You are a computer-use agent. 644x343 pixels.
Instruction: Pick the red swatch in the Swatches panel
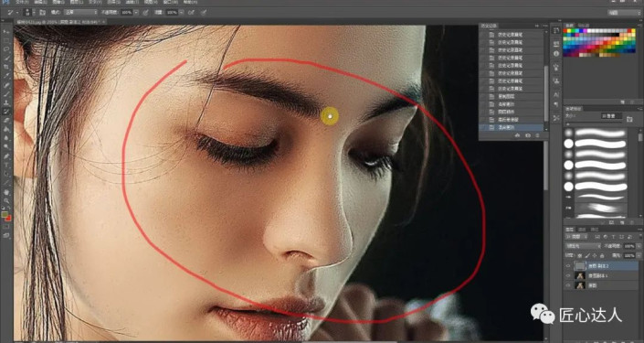[565, 31]
